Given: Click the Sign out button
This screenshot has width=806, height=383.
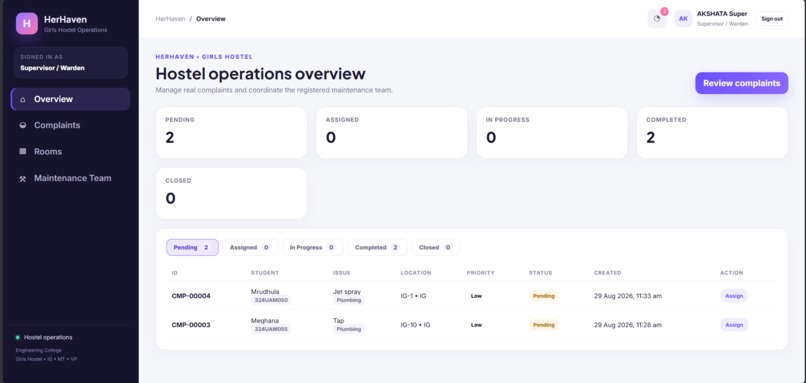Looking at the screenshot, I should coord(772,19).
